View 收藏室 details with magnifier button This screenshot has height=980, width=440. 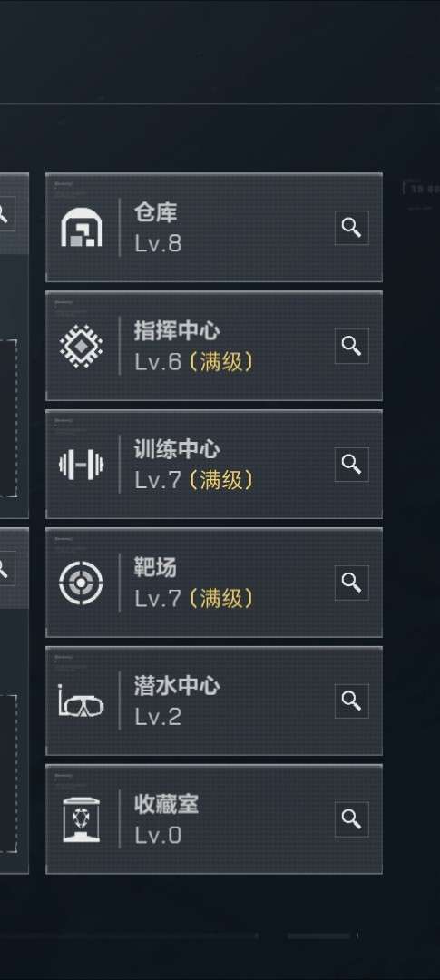click(351, 819)
